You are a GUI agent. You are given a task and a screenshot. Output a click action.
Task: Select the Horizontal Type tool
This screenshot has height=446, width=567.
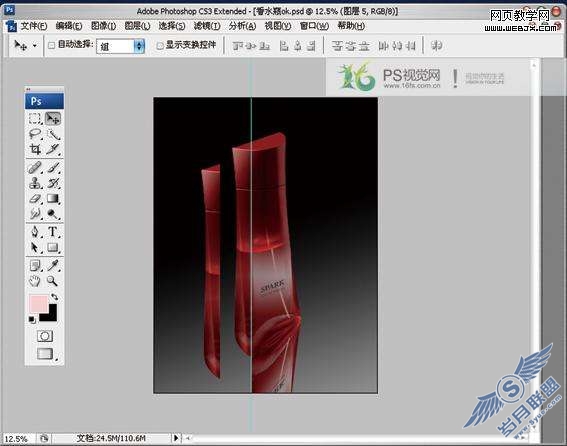click(53, 232)
